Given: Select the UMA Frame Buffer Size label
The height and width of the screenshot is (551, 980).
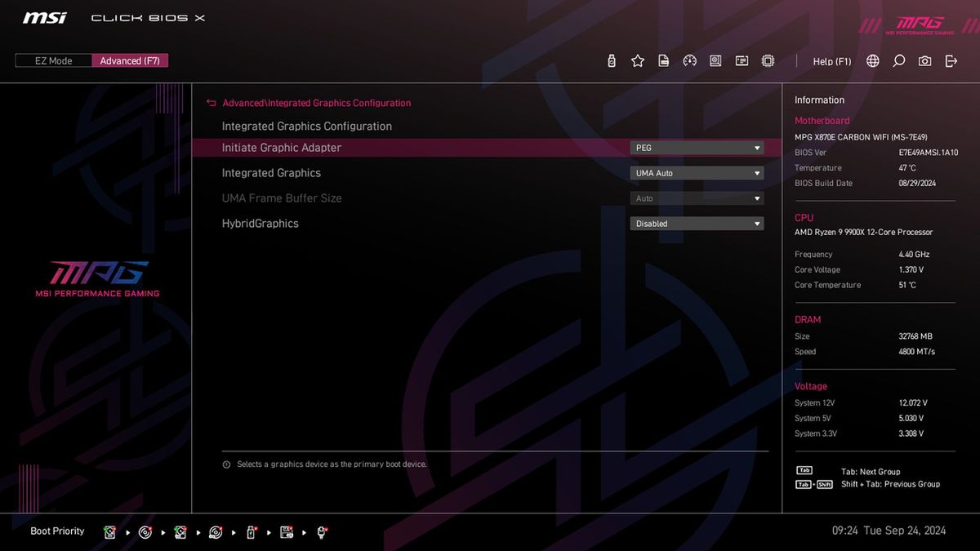Looking at the screenshot, I should click(282, 198).
